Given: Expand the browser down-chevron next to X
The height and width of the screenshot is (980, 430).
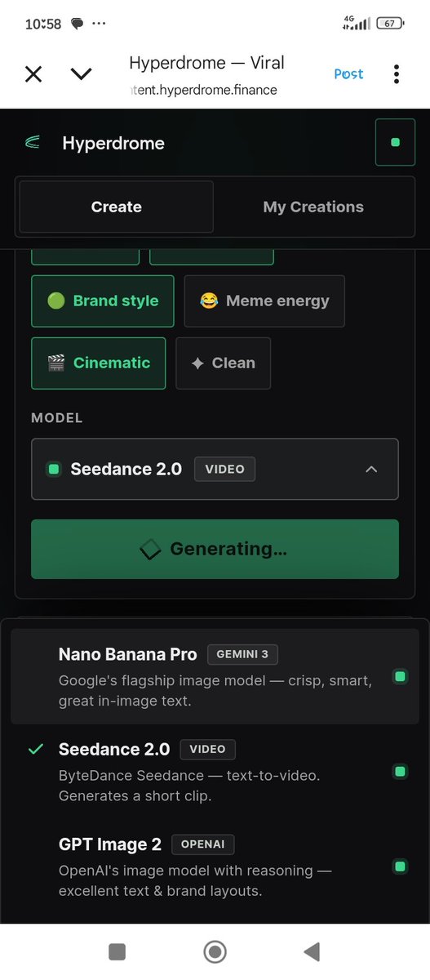Looking at the screenshot, I should (81, 74).
